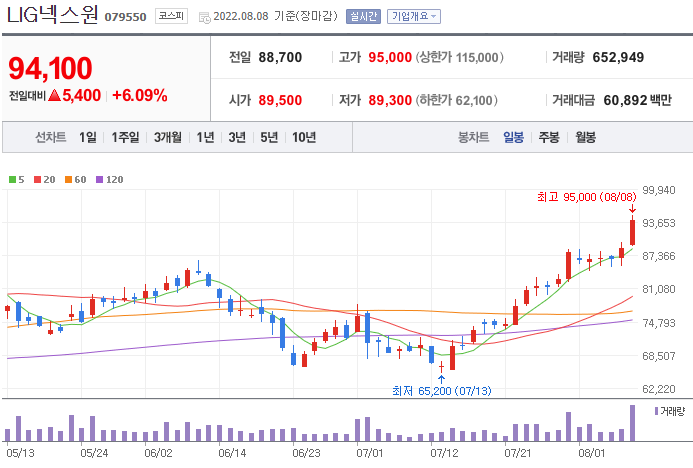Click the 최고 95,000 (08/08) annotation

coord(587,197)
